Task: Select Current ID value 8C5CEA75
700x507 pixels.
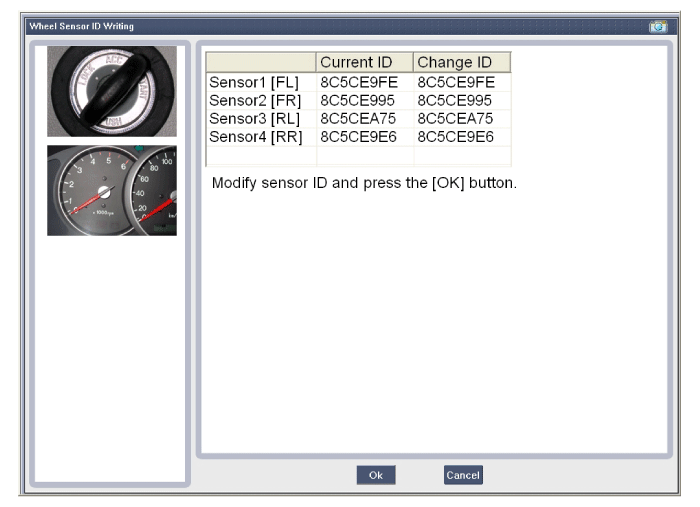Action: (x=358, y=118)
